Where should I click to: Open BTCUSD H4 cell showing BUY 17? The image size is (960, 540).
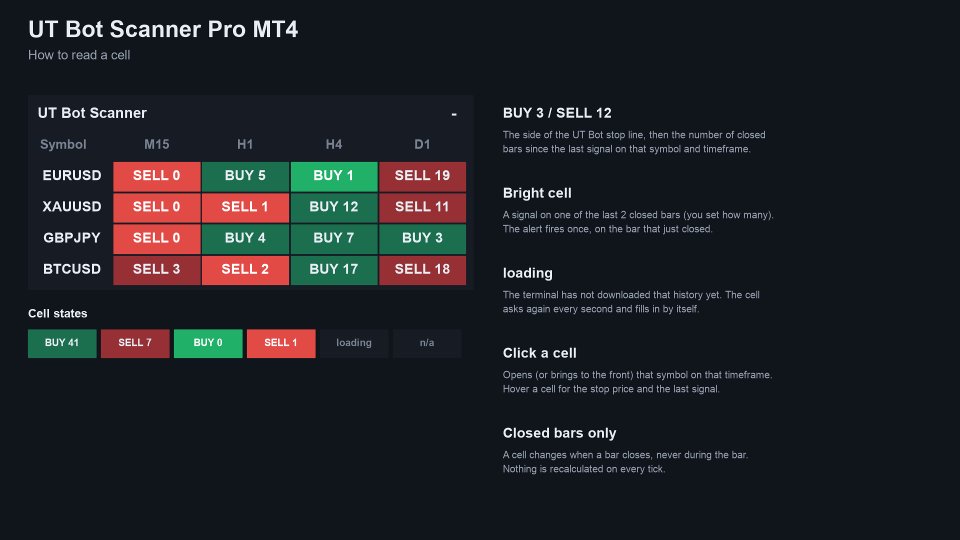point(334,269)
